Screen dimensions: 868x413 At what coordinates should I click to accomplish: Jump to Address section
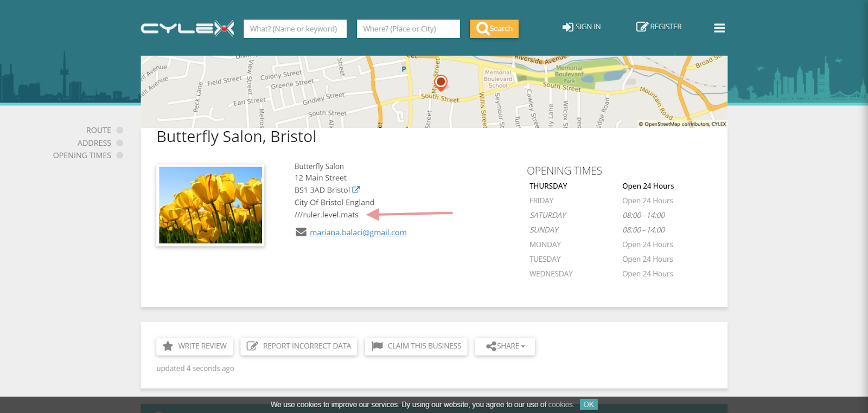pos(94,143)
